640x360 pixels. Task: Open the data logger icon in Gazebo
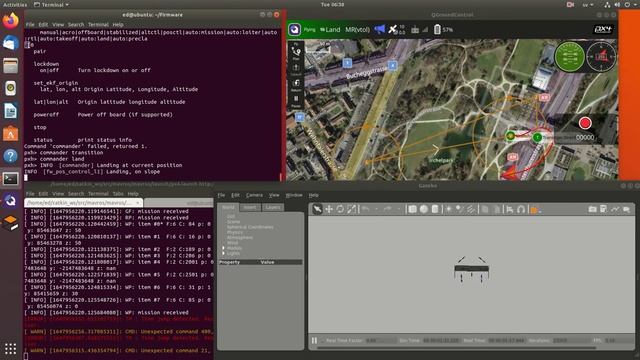[603, 209]
